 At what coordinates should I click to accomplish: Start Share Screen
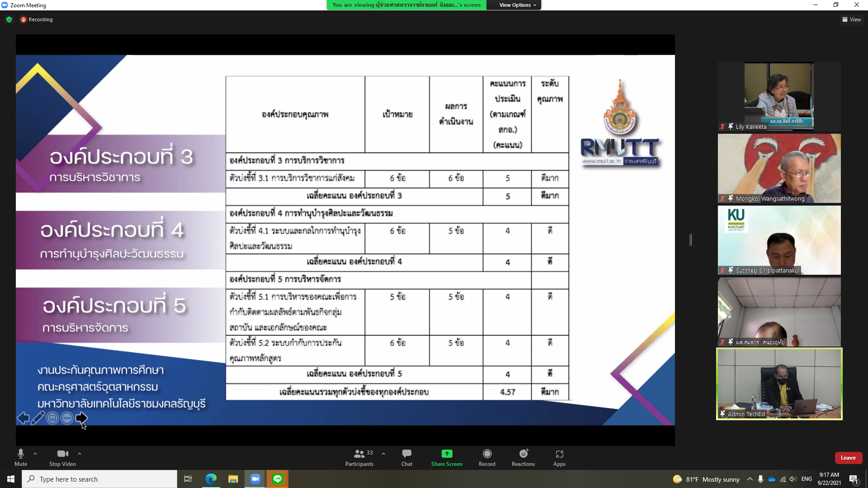[447, 457]
